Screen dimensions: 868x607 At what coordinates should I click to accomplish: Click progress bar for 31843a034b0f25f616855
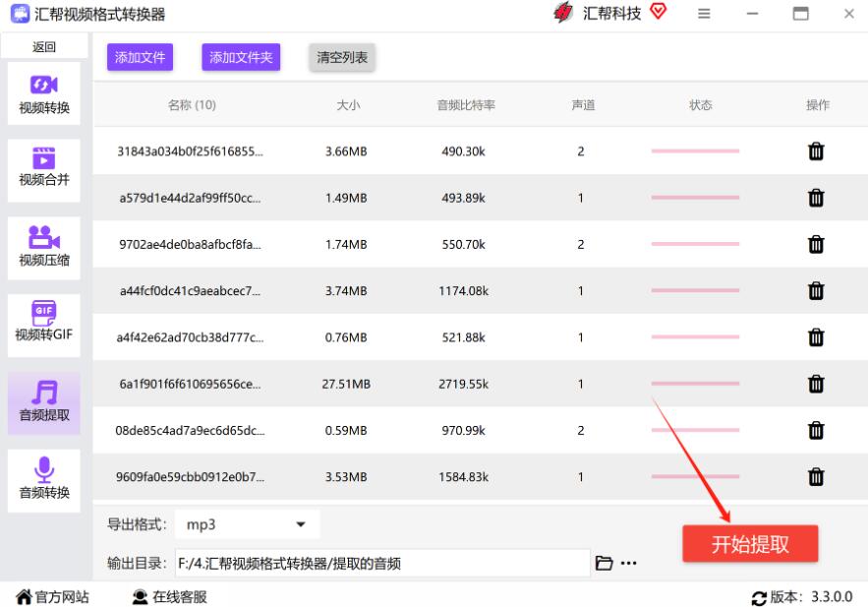(x=695, y=151)
